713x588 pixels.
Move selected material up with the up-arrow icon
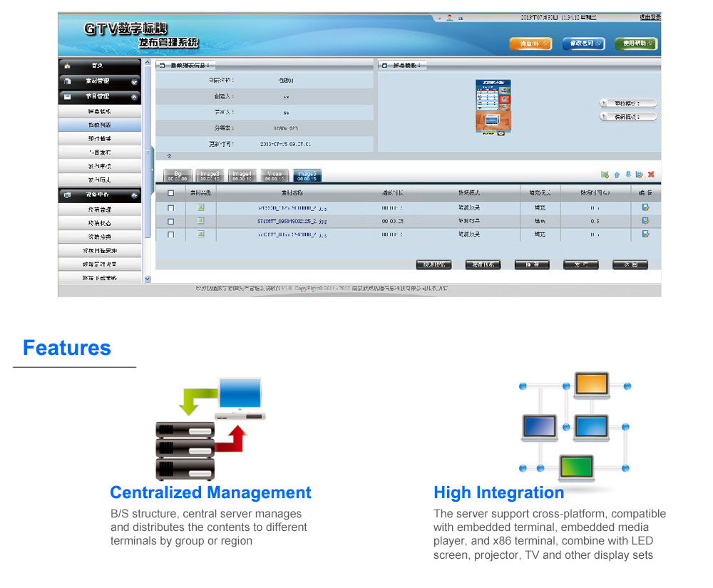[617, 175]
